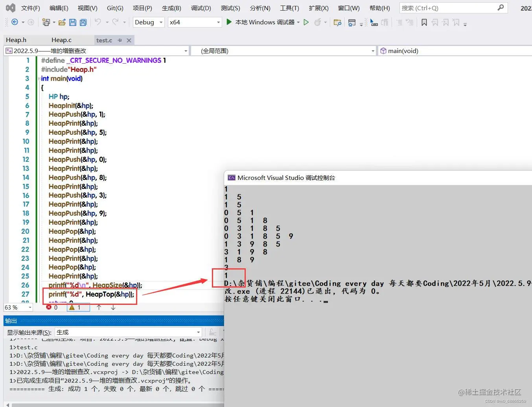Open the Git(G) menu
The width and height of the screenshot is (532, 407).
[x=115, y=8]
